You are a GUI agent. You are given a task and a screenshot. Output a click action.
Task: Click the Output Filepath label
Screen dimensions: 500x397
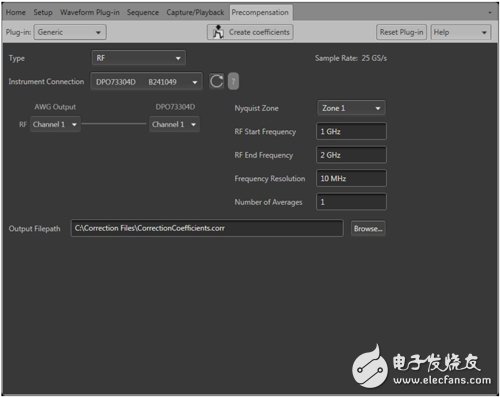pos(35,229)
